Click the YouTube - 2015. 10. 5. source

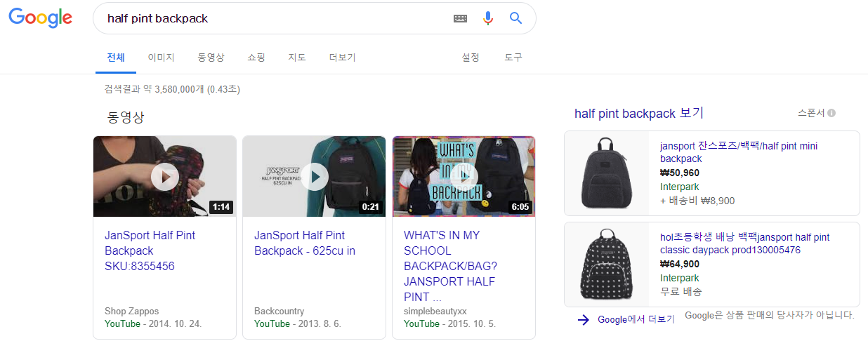(449, 324)
